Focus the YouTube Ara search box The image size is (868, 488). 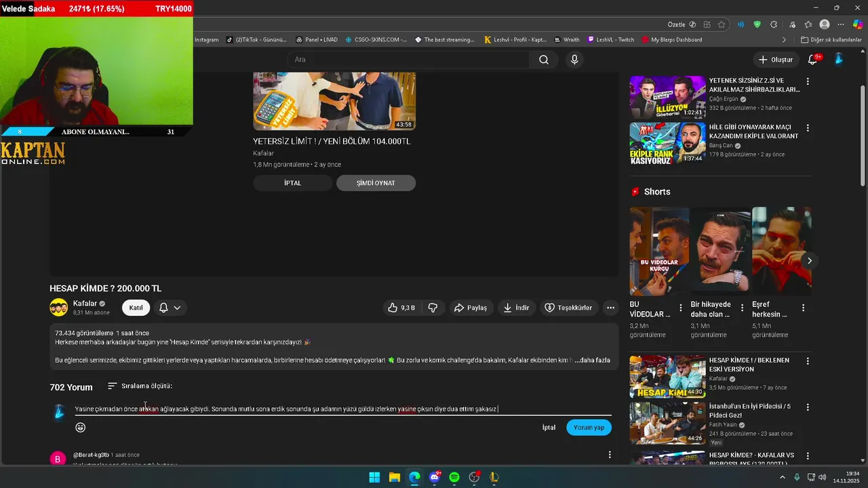[x=408, y=60]
